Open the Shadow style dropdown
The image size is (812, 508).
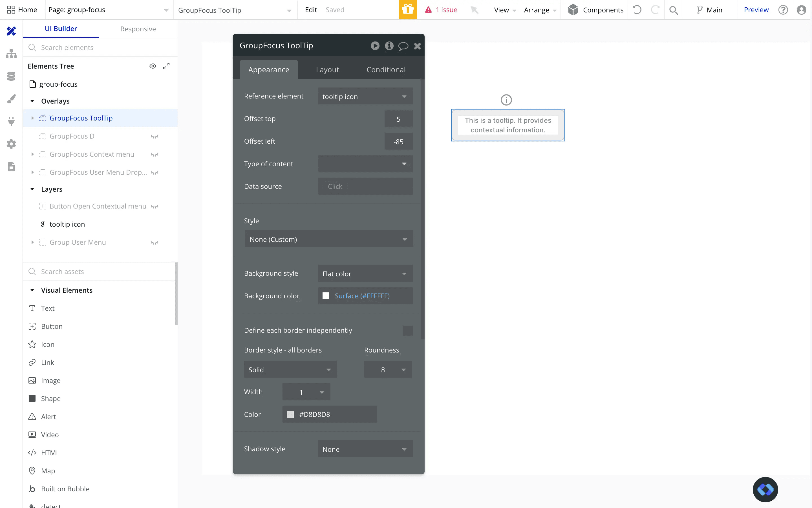pos(365,449)
